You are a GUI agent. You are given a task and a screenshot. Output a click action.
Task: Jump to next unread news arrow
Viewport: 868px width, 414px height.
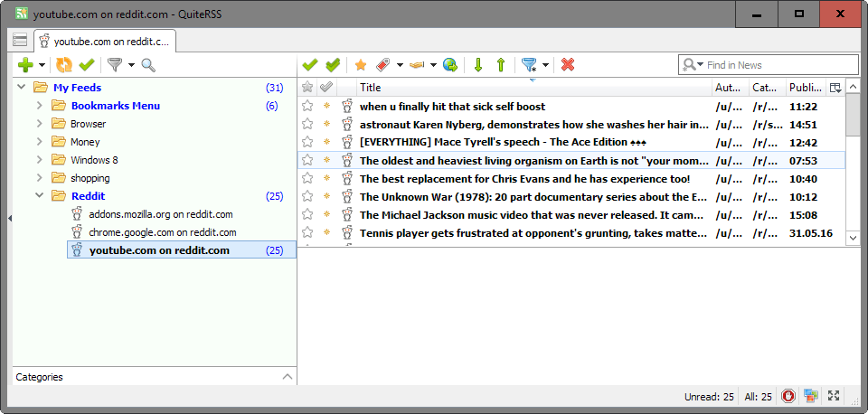click(478, 65)
